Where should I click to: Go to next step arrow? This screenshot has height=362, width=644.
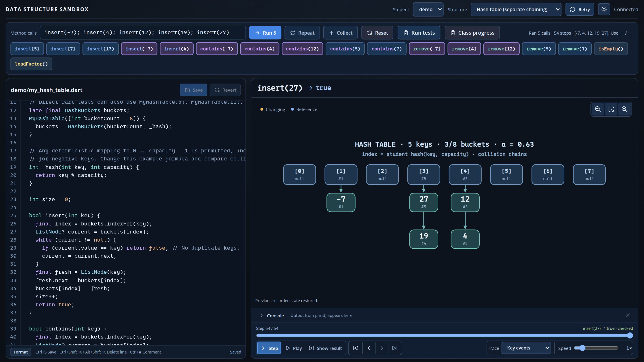381,348
